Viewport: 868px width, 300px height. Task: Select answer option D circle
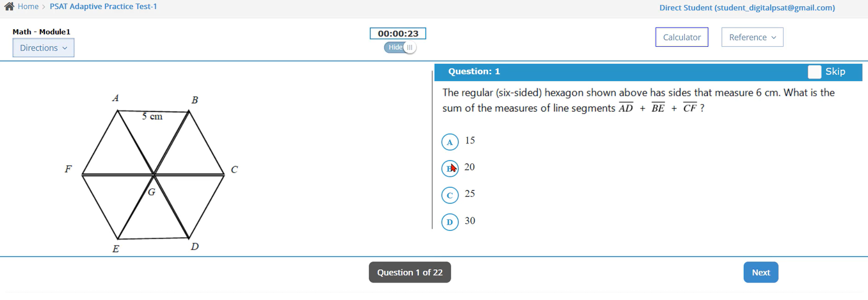point(450,222)
